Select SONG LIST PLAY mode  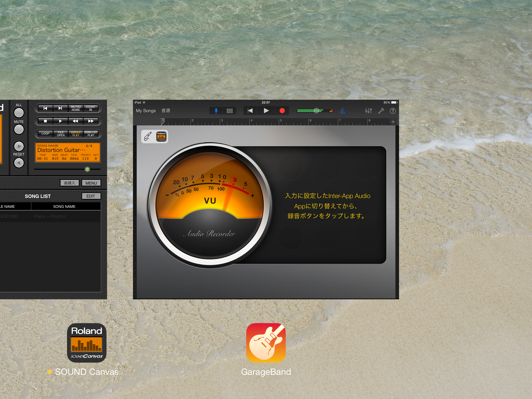tap(91, 134)
